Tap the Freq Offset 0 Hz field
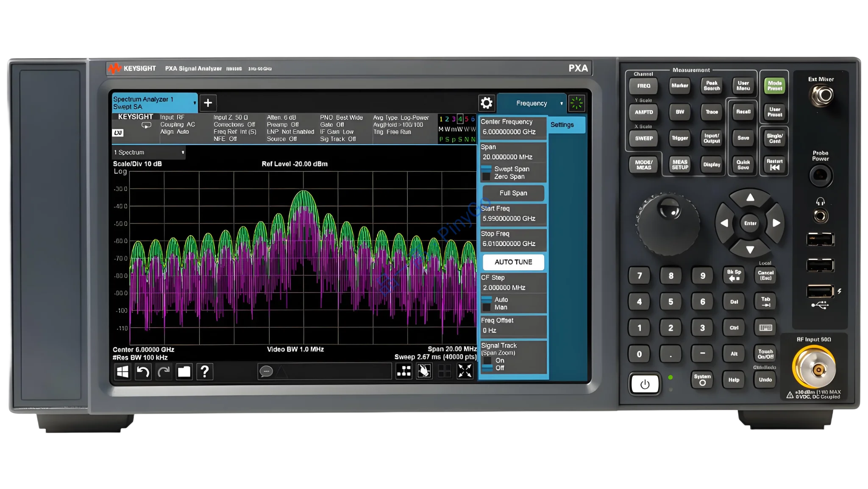This screenshot has height=489, width=868. (x=513, y=326)
